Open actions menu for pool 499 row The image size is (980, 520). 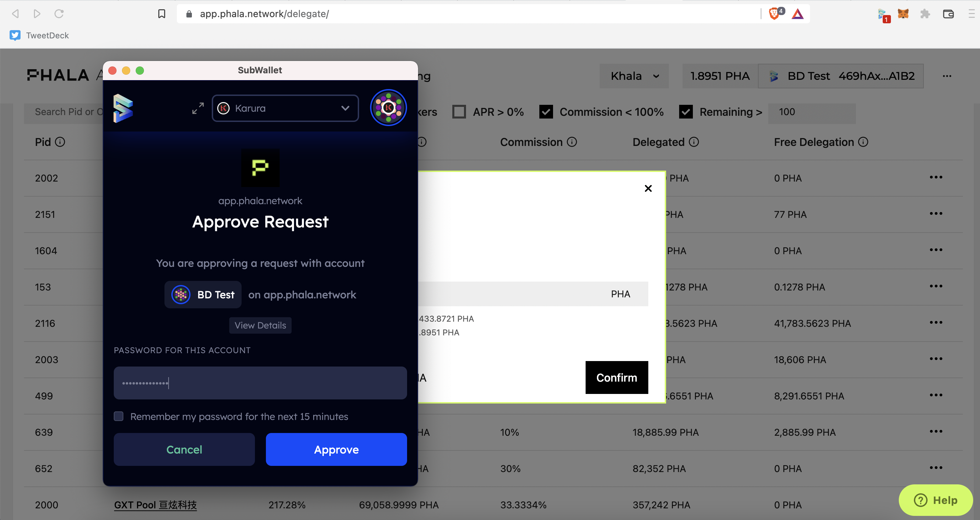click(936, 395)
